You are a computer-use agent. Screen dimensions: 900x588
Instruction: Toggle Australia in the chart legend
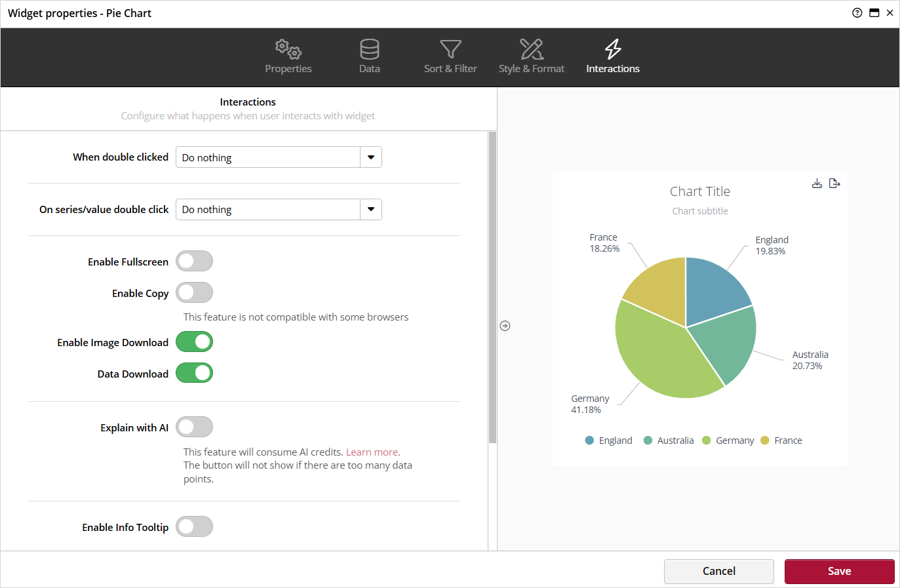pyautogui.click(x=669, y=441)
